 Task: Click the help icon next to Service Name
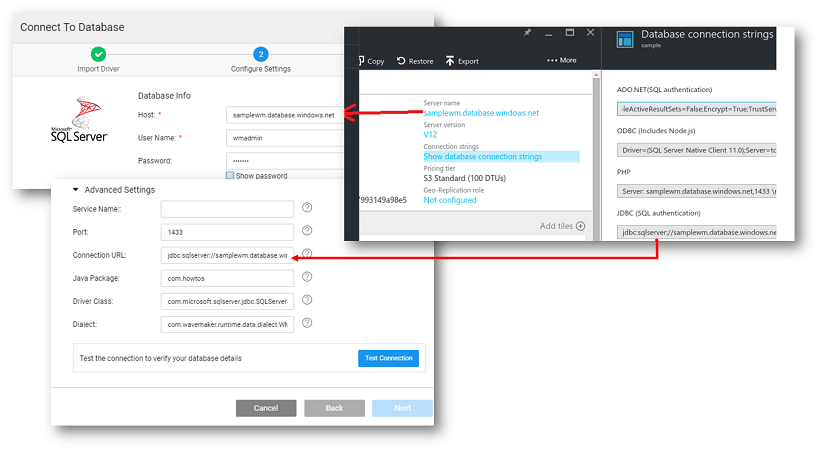click(307, 208)
